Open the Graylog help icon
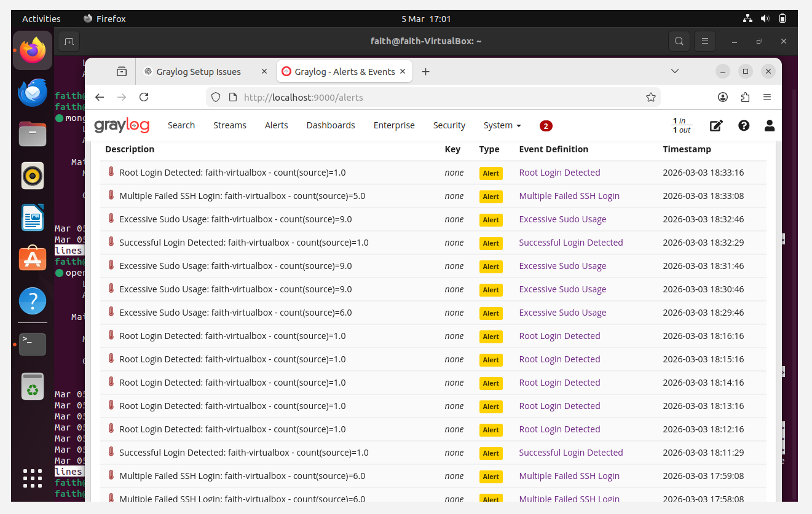Image resolution: width=812 pixels, height=514 pixels. 744,125
